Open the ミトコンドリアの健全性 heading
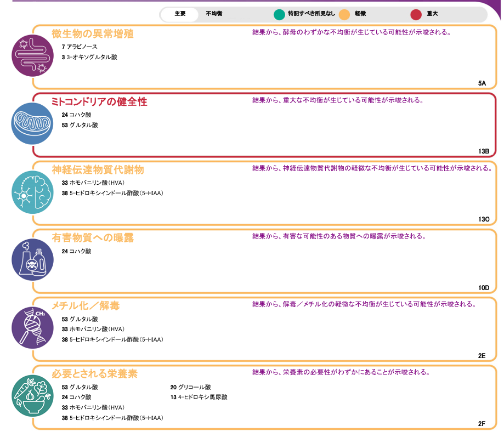The image size is (504, 437). coord(99,102)
